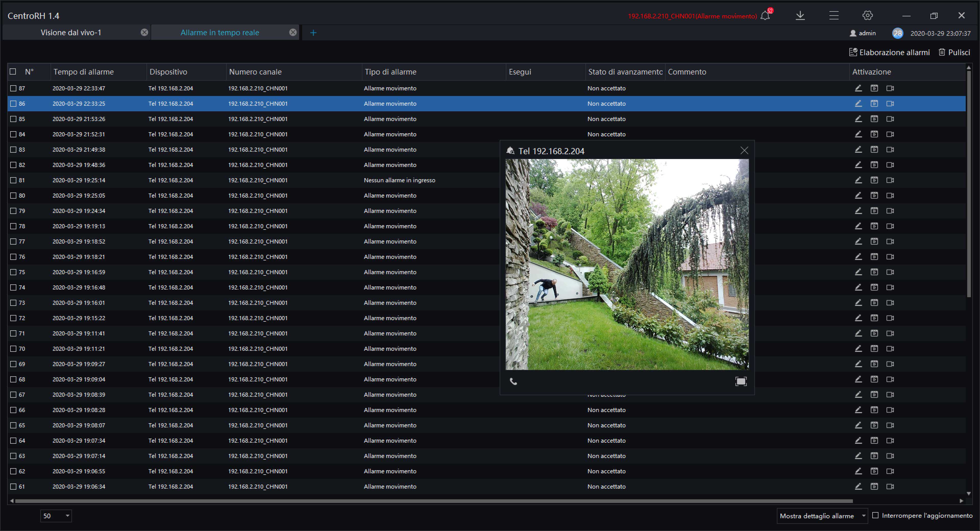Viewport: 980px width, 531px height.
Task: Click the Elaborazione allarmi button
Action: (889, 53)
